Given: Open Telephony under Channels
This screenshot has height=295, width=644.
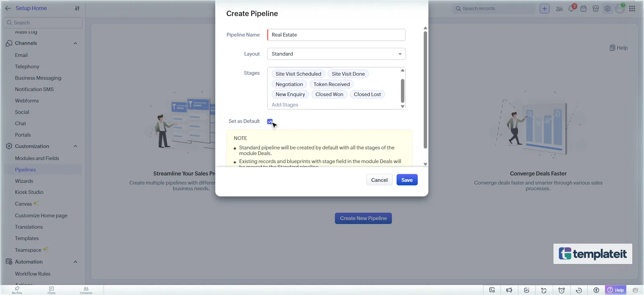Looking at the screenshot, I should pos(27,67).
